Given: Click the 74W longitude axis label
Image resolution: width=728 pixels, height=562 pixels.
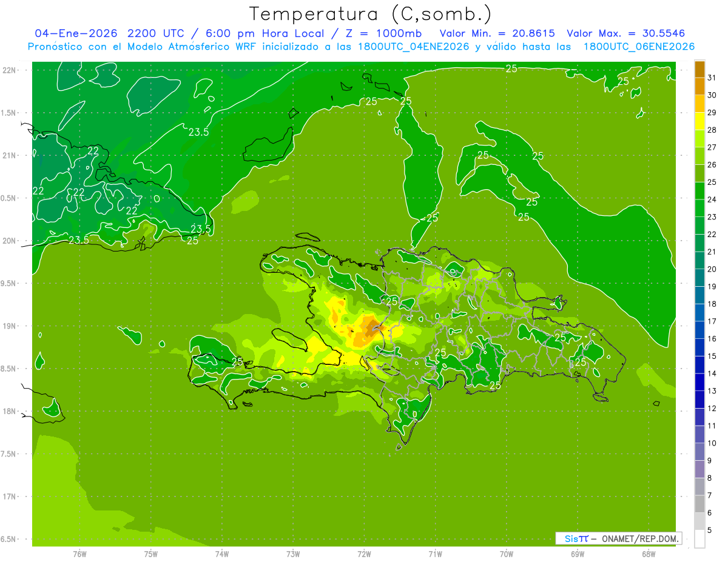Looking at the screenshot, I should click(x=222, y=554).
